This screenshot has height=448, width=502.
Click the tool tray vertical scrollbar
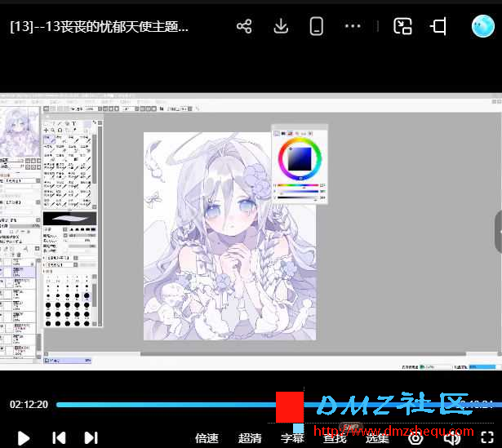[x=100, y=225]
